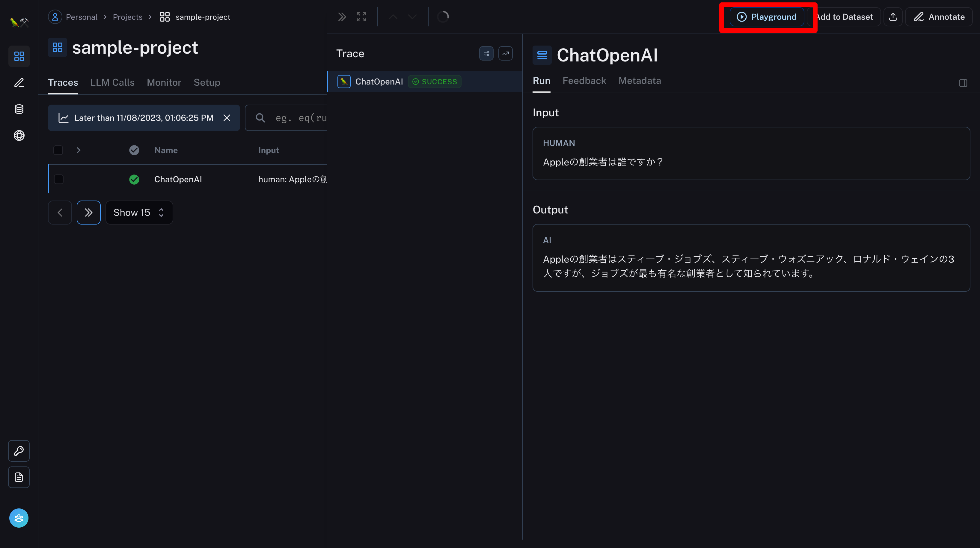Click the Later than date filter chip

[144, 118]
